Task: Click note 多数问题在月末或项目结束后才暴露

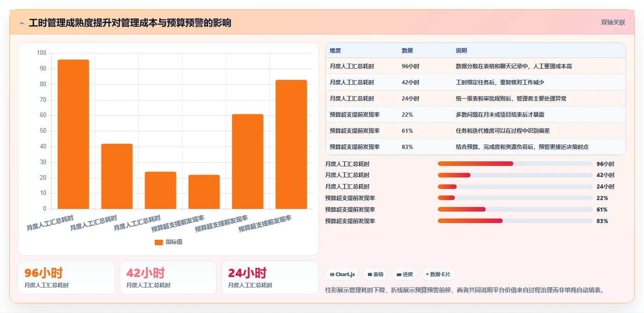Action: pos(500,115)
